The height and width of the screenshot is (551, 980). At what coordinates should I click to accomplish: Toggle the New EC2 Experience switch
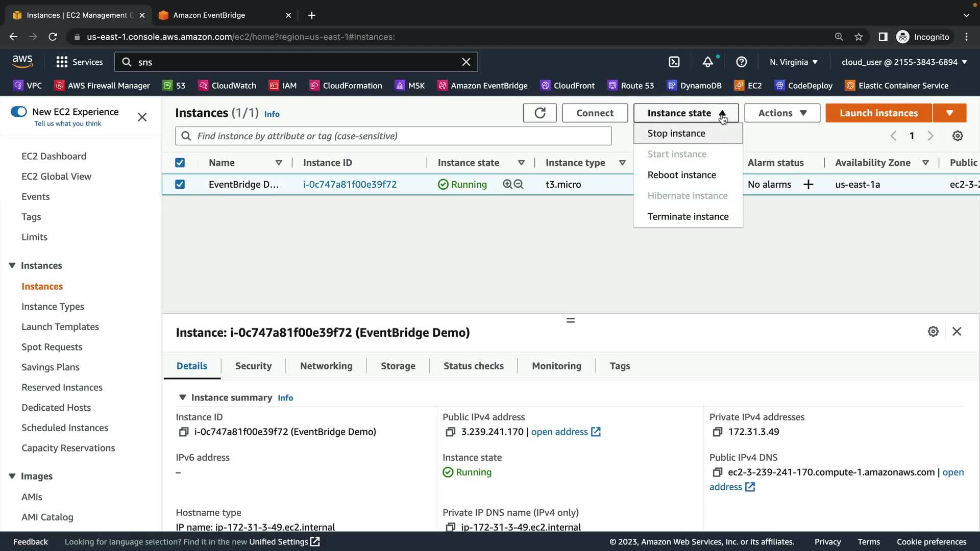19,112
